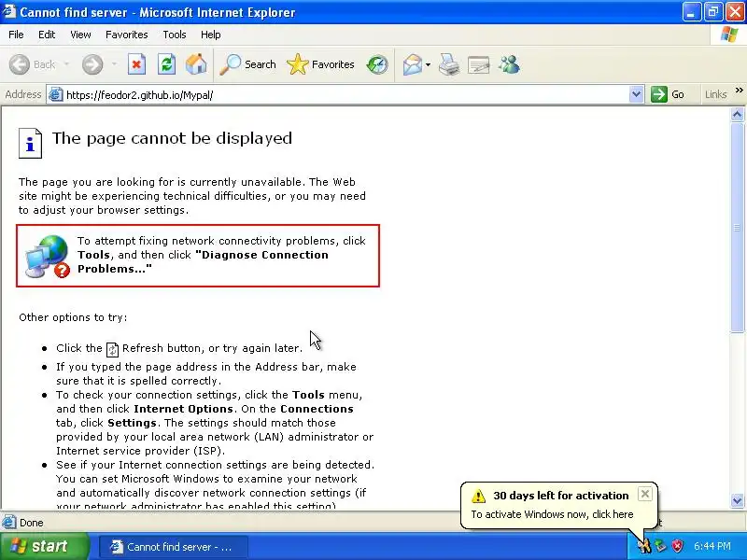747x560 pixels.
Task: Click the scroll down arrow of the page
Action: tap(738, 500)
